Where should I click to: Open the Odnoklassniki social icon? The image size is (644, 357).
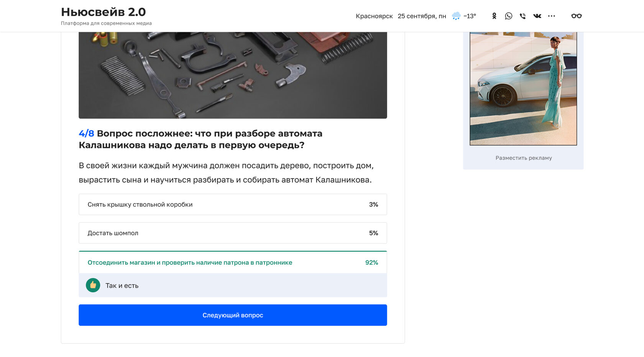[494, 16]
